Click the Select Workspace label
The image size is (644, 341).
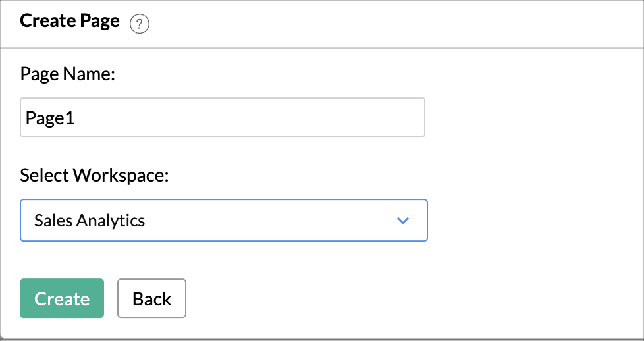[x=94, y=175]
